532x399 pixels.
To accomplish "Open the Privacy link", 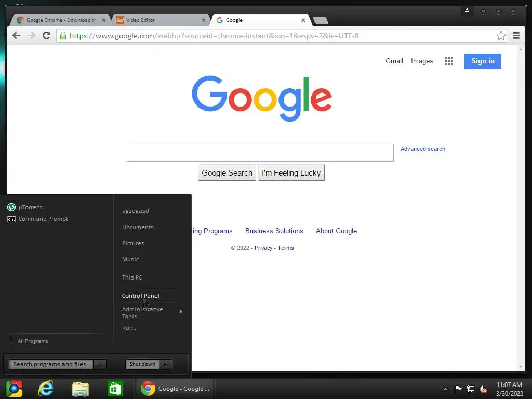I will click(x=263, y=248).
